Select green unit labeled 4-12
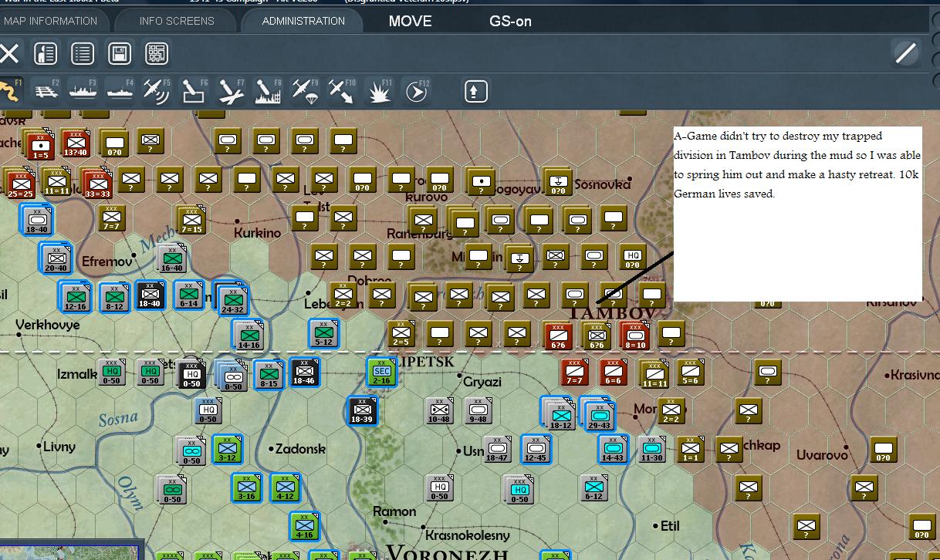Screen dimensions: 940x560 tap(285, 487)
